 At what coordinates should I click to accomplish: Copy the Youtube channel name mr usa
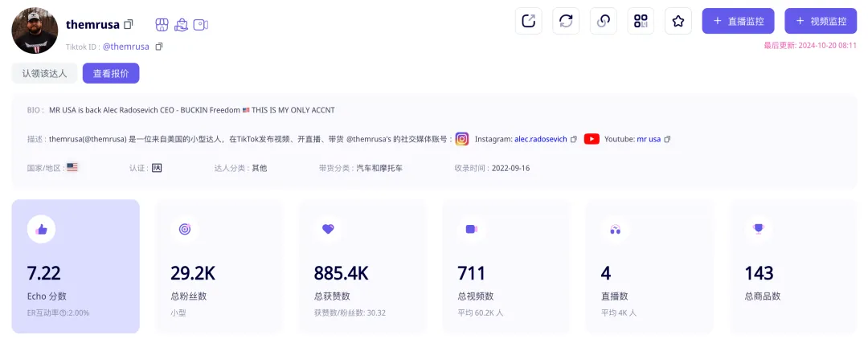pos(667,139)
